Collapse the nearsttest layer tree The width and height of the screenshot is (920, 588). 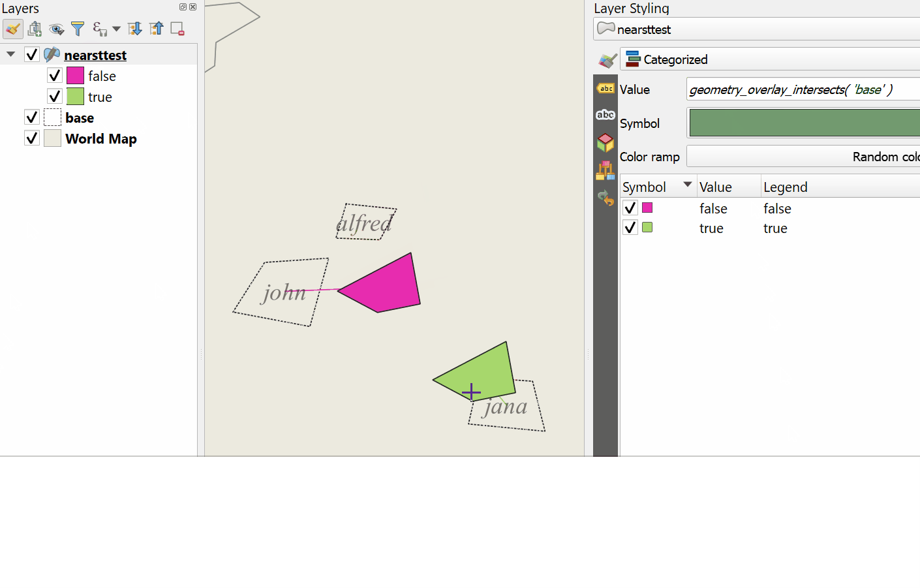[10, 54]
